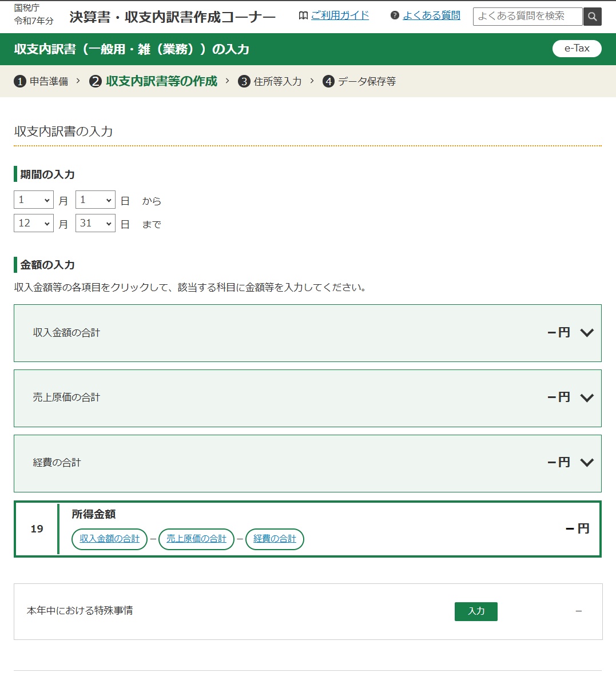616x676 pixels.
Task: Click the question mark icon beside よくある質問
Action: (395, 15)
